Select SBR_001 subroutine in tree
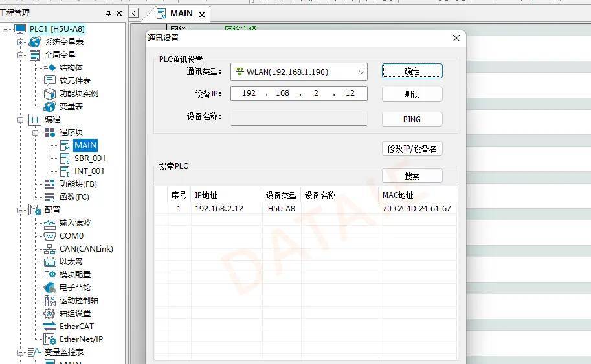The width and height of the screenshot is (591, 364). coord(89,158)
